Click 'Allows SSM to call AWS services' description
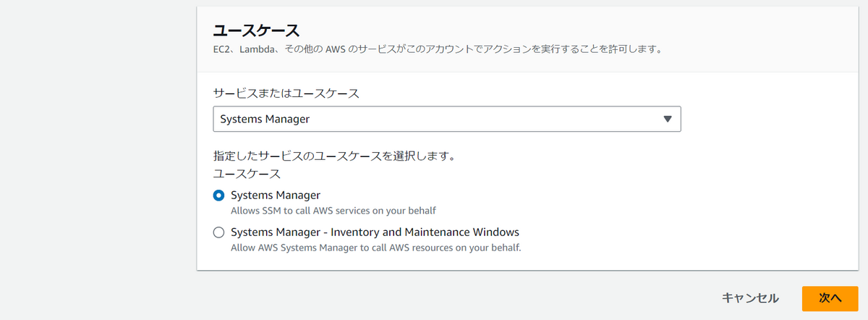Viewport: 868px width, 320px height. (x=333, y=211)
